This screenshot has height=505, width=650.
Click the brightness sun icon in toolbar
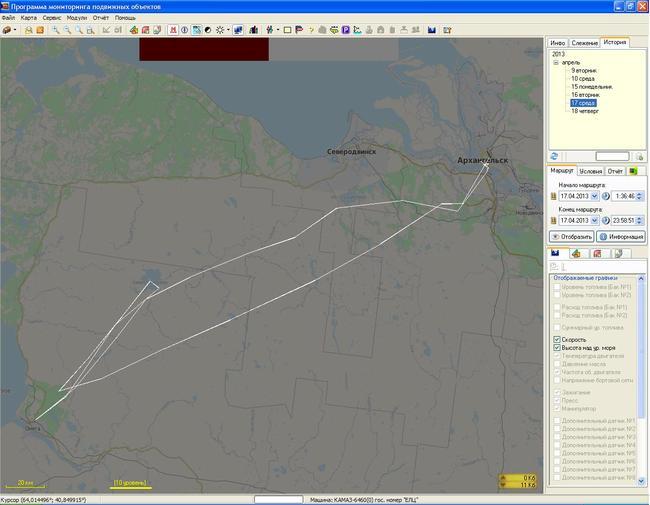click(x=221, y=30)
